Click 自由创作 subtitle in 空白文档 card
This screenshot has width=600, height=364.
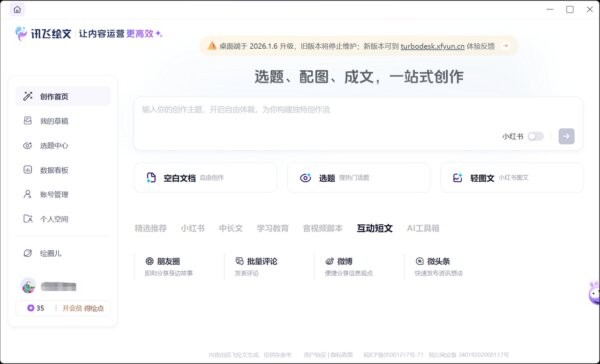[212, 178]
